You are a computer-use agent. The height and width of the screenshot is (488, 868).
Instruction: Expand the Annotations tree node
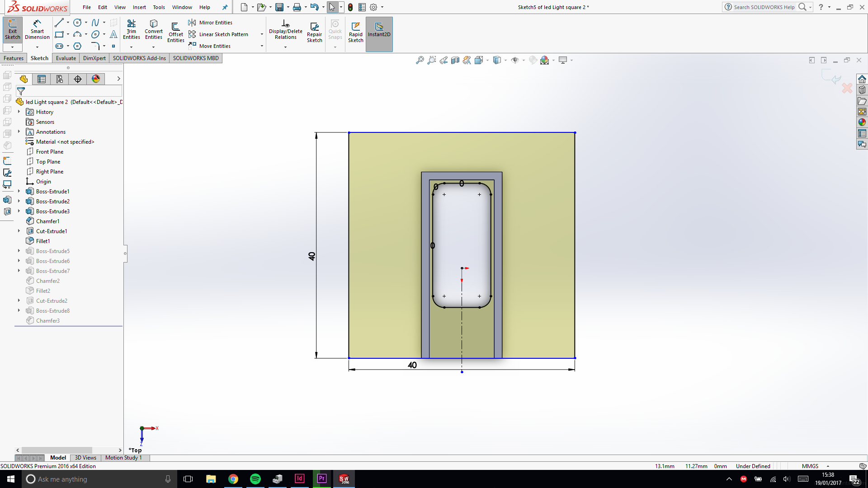pos(19,131)
